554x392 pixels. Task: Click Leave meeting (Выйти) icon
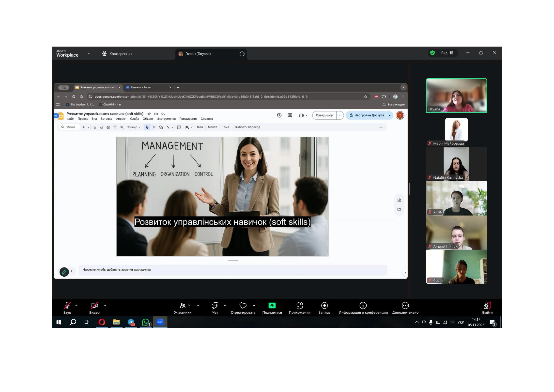pos(487,306)
